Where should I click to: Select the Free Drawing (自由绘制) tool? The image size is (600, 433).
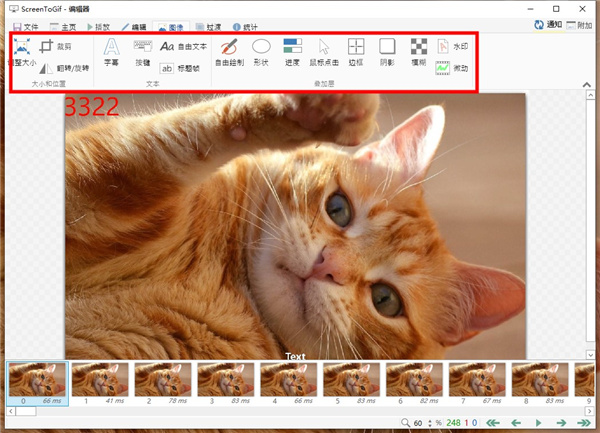(229, 51)
